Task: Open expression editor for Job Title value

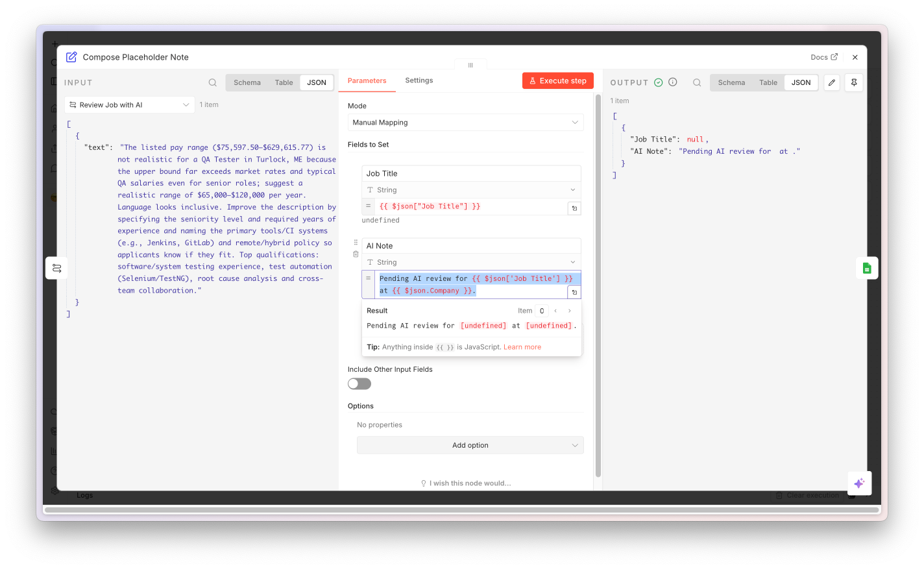Action: point(574,208)
